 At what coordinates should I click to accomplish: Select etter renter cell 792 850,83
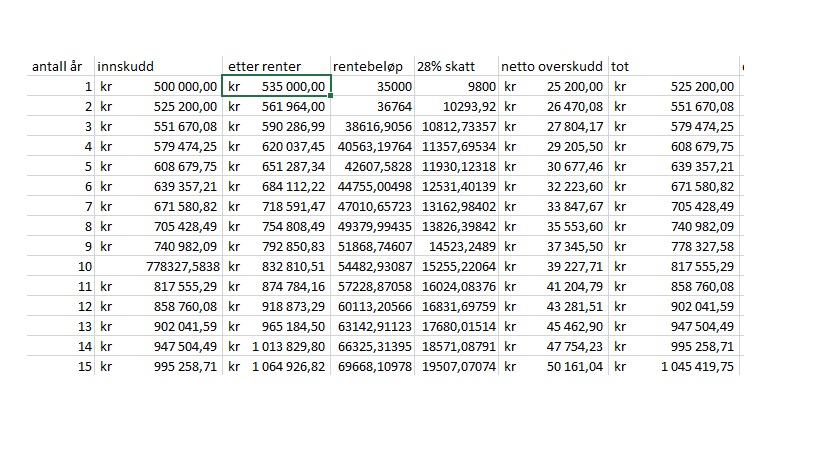coord(276,246)
